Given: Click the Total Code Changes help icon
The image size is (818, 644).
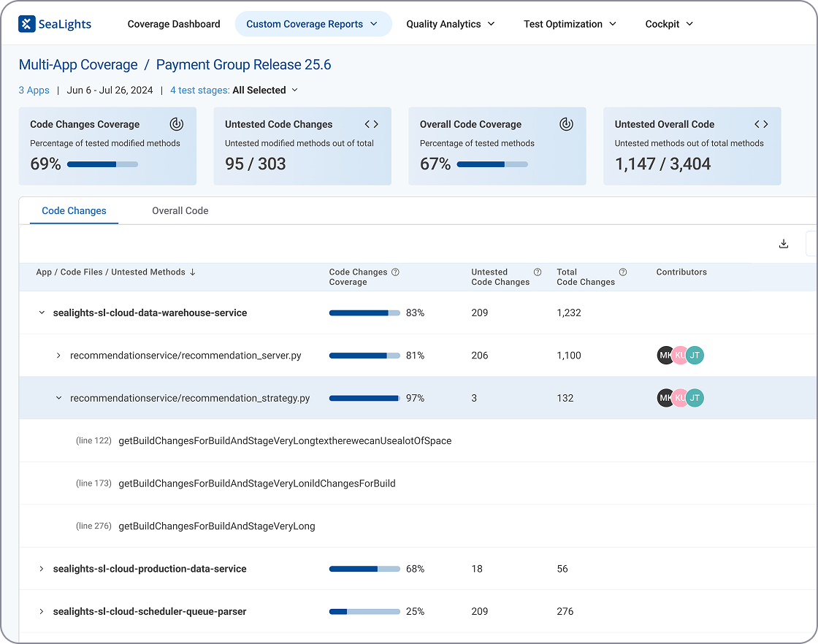Looking at the screenshot, I should 623,272.
